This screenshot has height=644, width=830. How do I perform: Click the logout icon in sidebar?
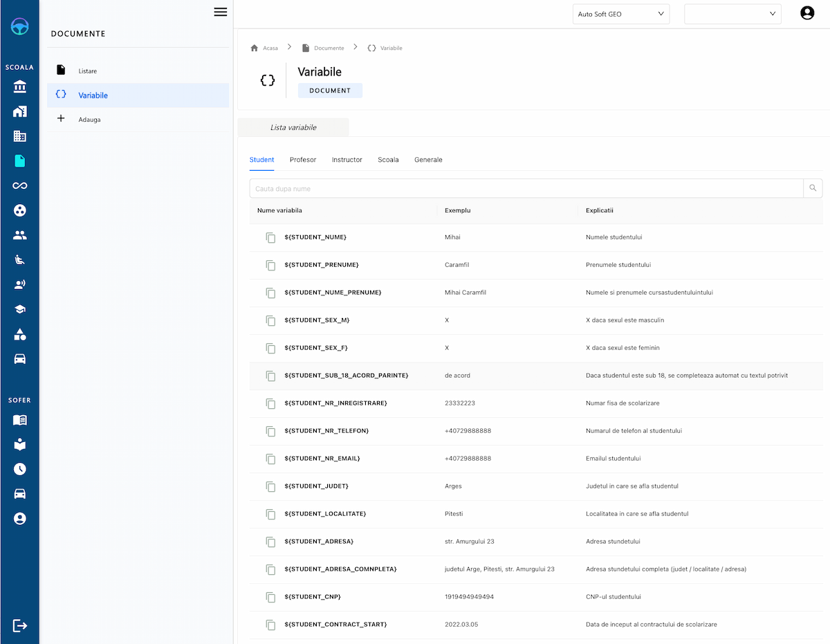tap(20, 625)
